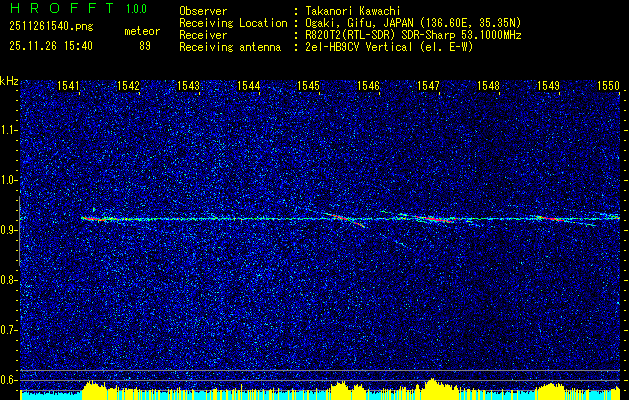Viewport: 629px width, 400px height.
Task: Click the date 25.11.26 15:40
Action: pyautogui.click(x=51, y=46)
